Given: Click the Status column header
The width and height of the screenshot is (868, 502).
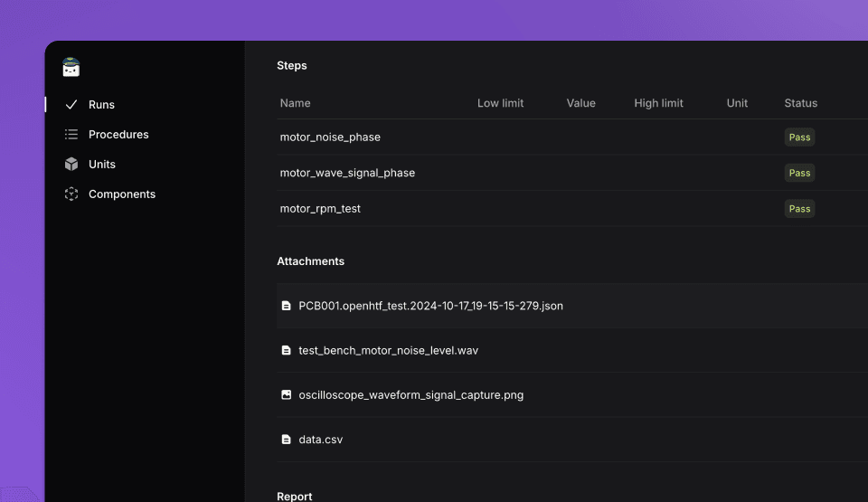Looking at the screenshot, I should pyautogui.click(x=800, y=103).
